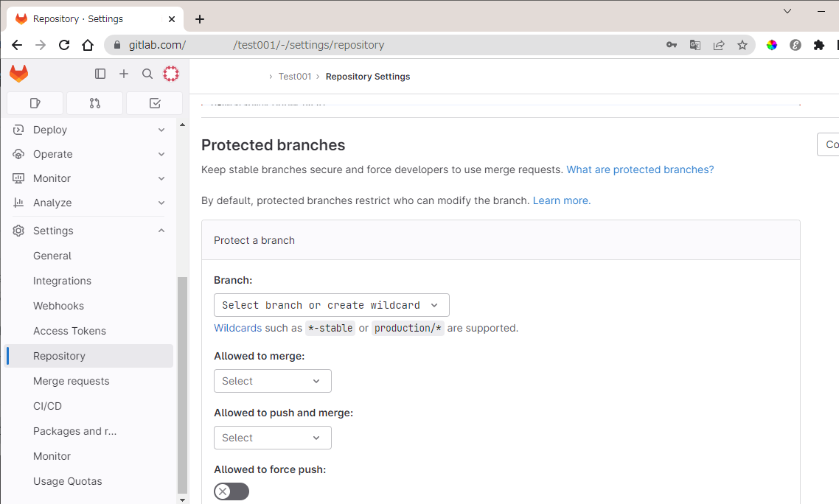Open the merge requests icon in sidebar
This screenshot has width=839, height=504.
click(94, 103)
